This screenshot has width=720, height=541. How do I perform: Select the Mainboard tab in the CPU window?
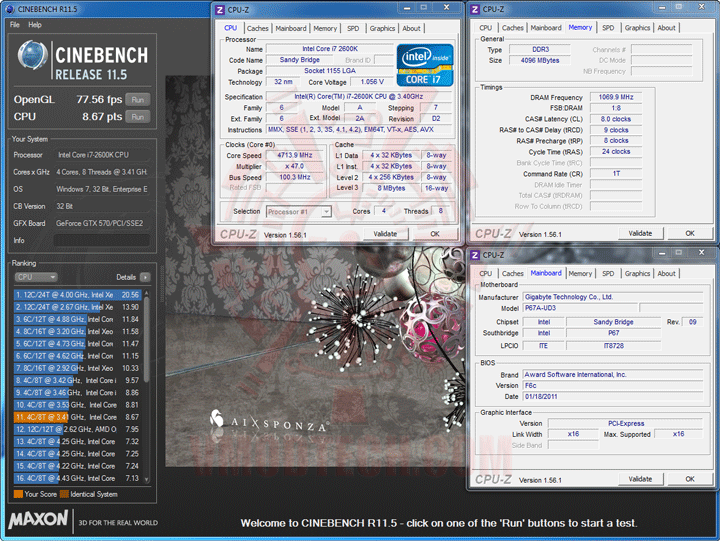[x=291, y=28]
